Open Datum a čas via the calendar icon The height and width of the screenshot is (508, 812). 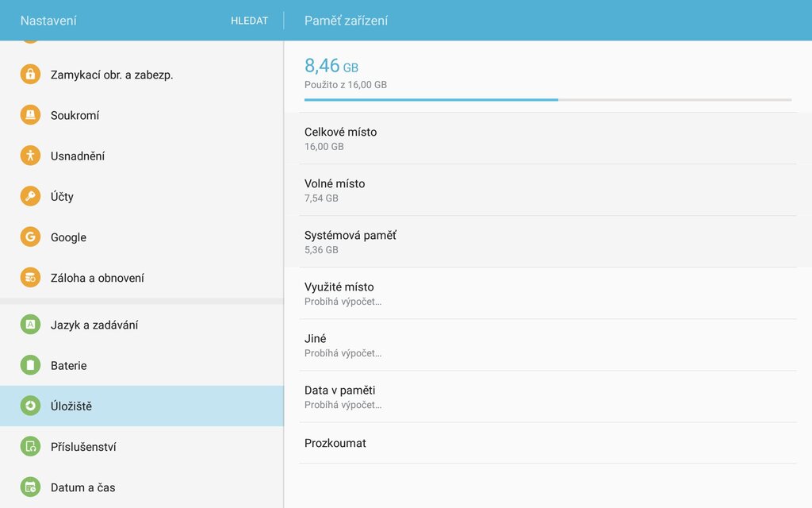pos(29,487)
